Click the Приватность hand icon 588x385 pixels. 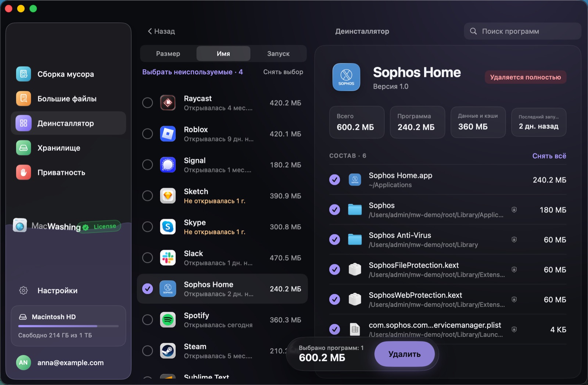(24, 172)
